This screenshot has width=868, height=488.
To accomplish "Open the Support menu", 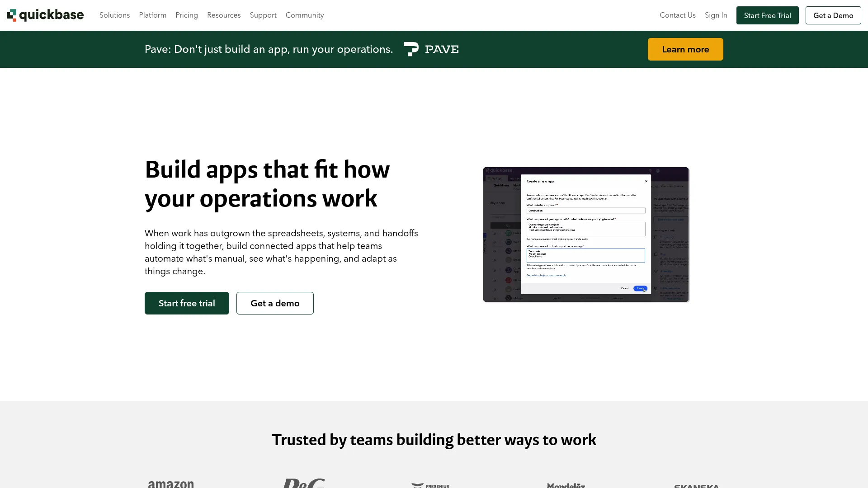I will pos(263,15).
